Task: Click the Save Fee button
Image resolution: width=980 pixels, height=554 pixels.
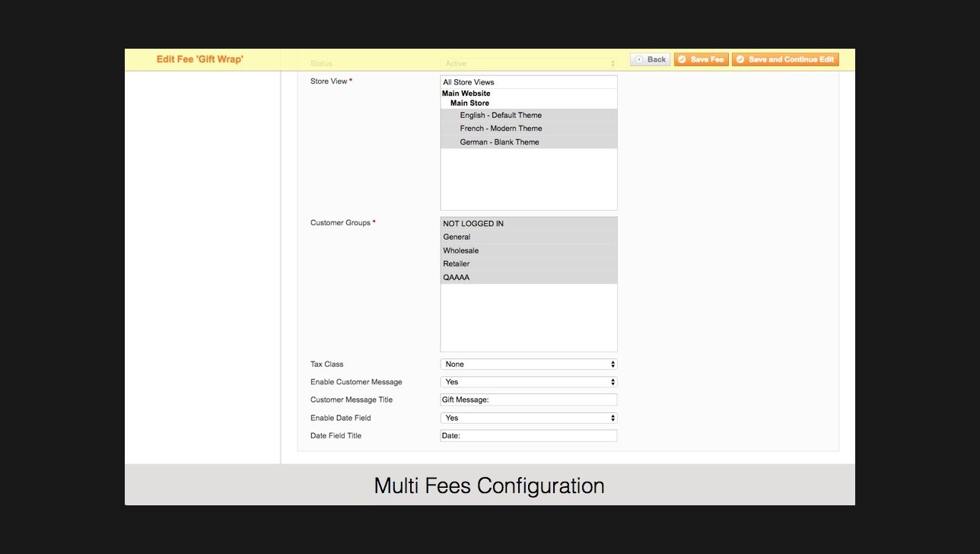Action: [x=701, y=59]
